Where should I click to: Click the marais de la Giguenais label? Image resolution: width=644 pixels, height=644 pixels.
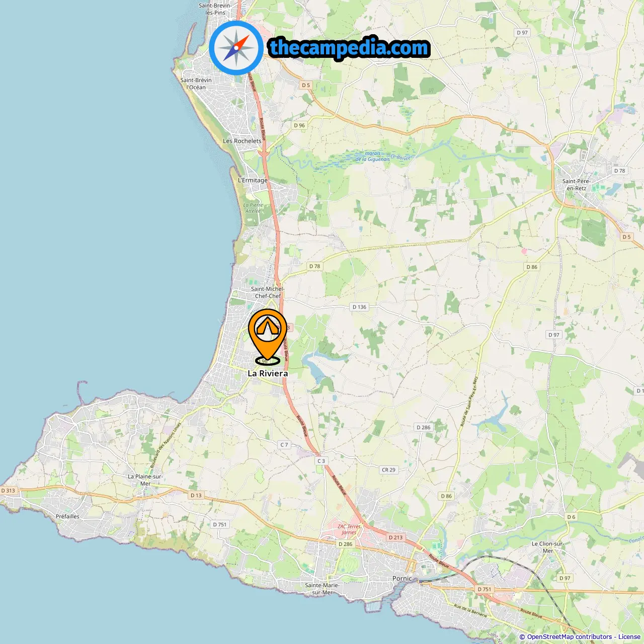click(373, 156)
